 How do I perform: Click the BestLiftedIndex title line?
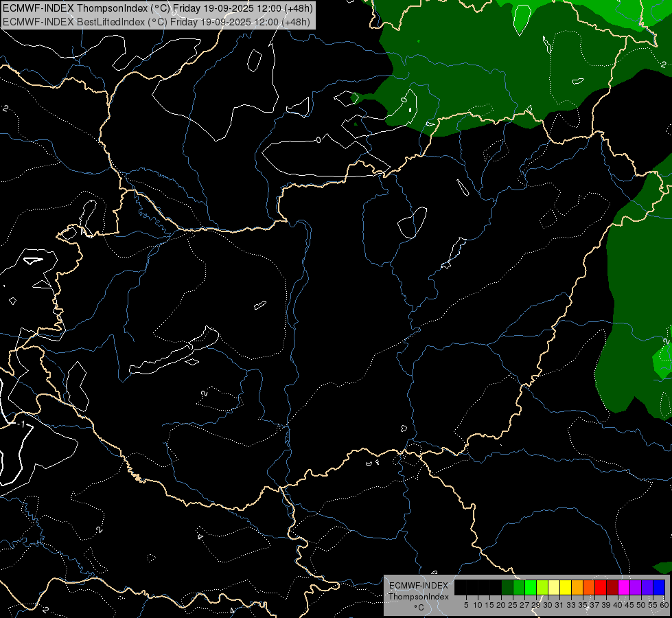(x=156, y=22)
